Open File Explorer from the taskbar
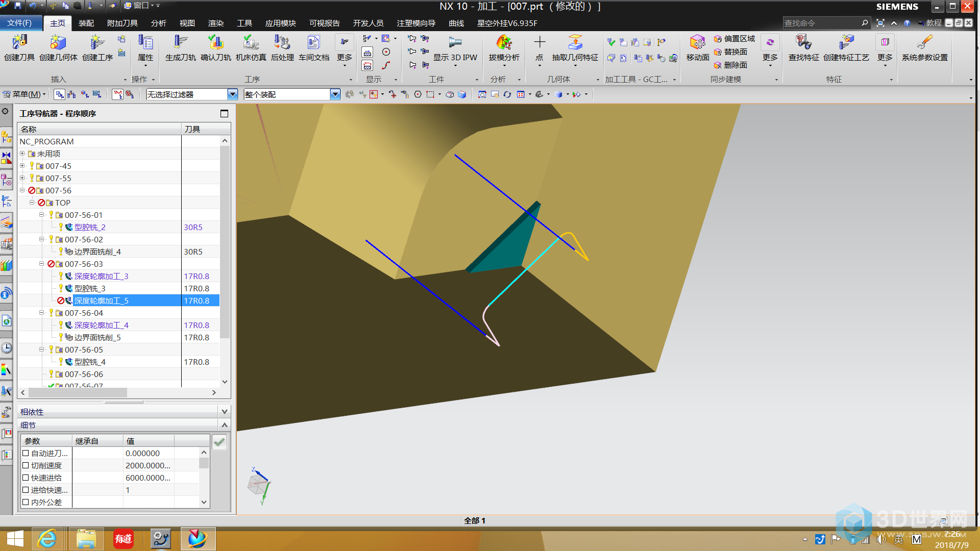Screen dimensions: 980x551 (x=86, y=539)
